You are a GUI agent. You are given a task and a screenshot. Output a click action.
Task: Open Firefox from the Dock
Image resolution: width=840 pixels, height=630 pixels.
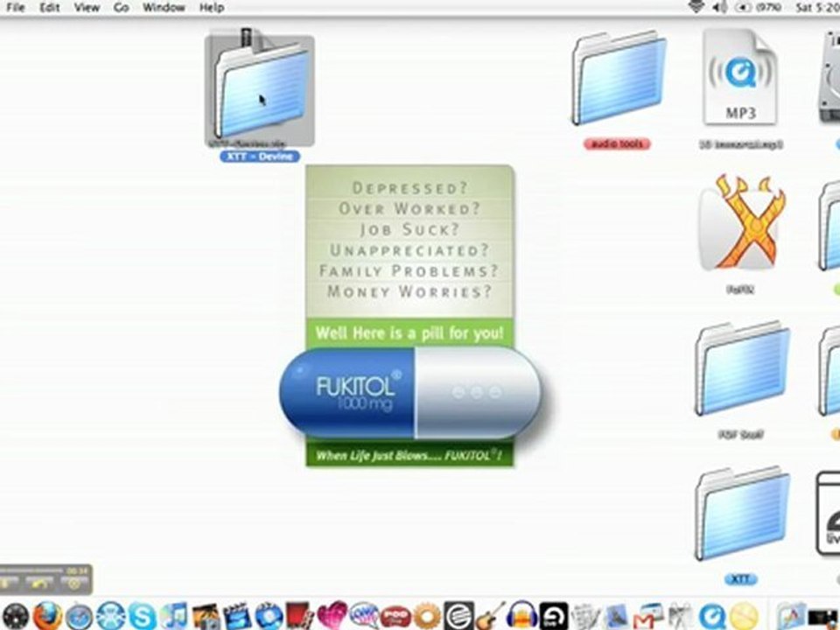pos(47,616)
